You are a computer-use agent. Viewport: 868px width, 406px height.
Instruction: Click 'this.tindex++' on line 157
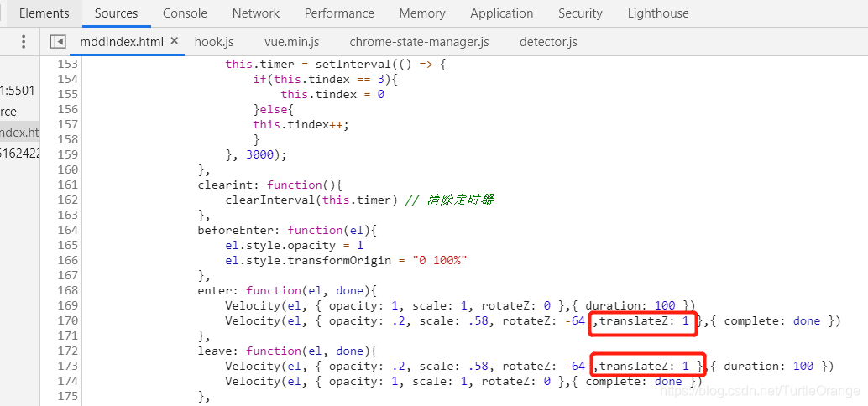pyautogui.click(x=298, y=124)
